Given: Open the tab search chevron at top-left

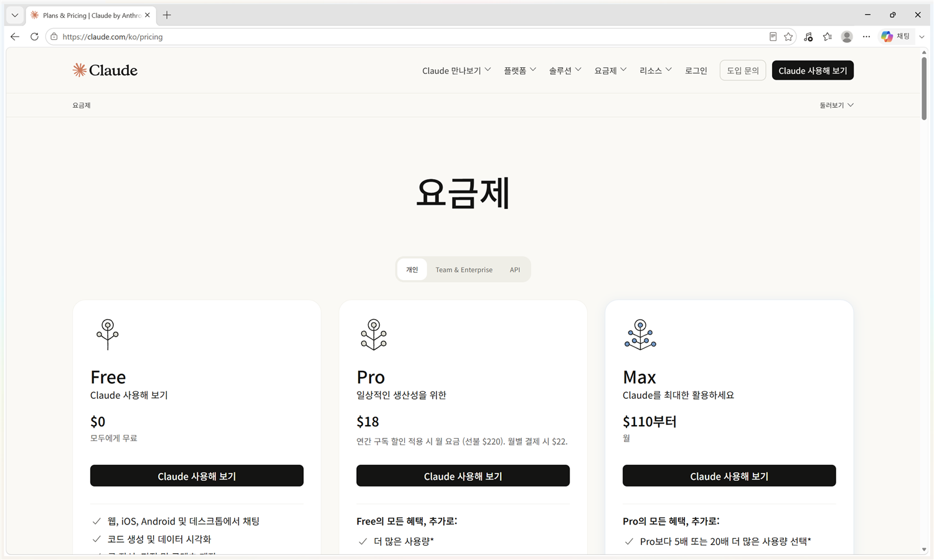Looking at the screenshot, I should coord(15,15).
